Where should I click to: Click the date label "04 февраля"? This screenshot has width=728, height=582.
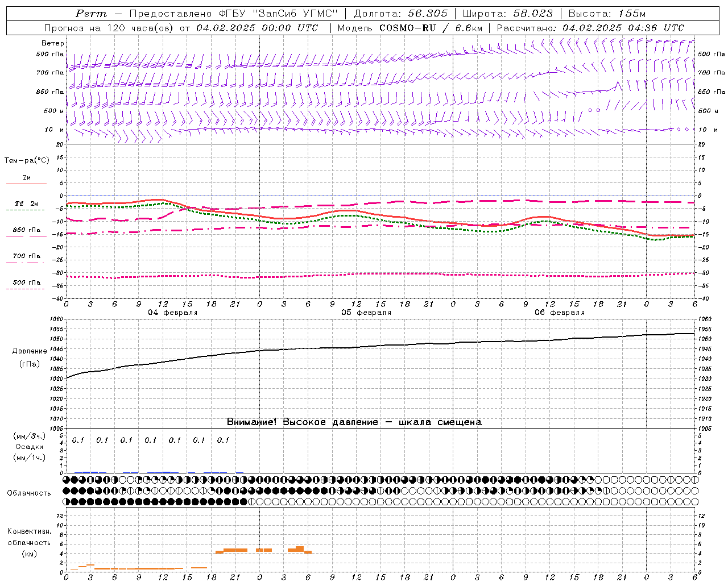[173, 313]
